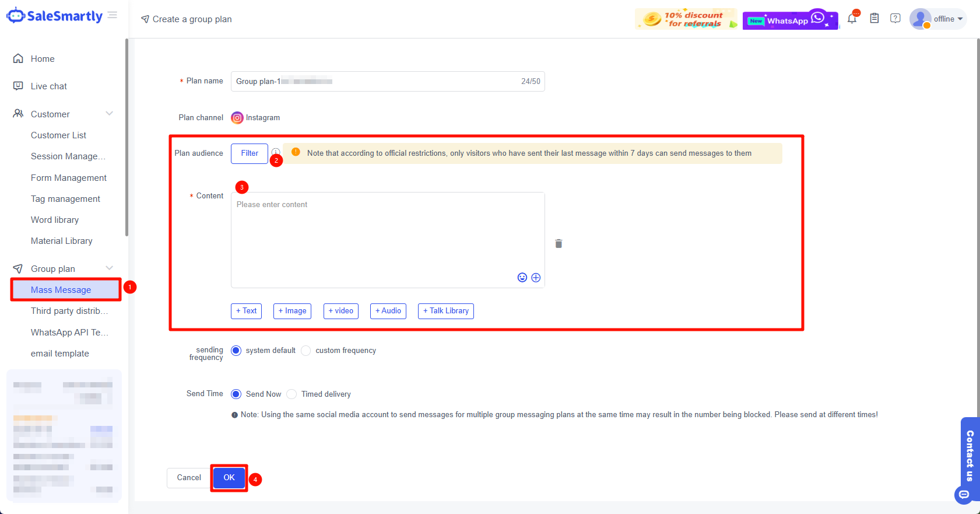
Task: Open the notifications bell
Action: tap(852, 18)
